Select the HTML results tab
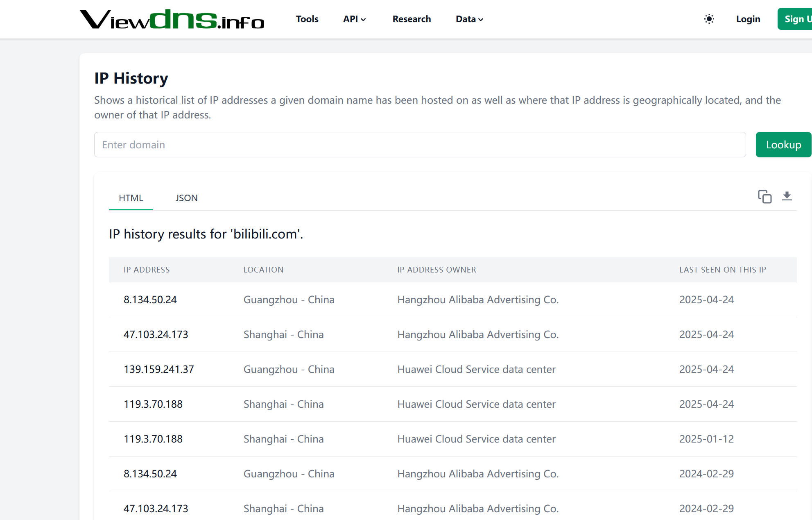 click(131, 198)
